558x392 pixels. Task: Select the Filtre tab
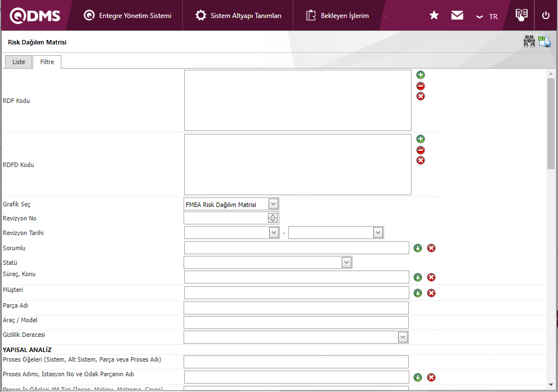pyautogui.click(x=47, y=62)
